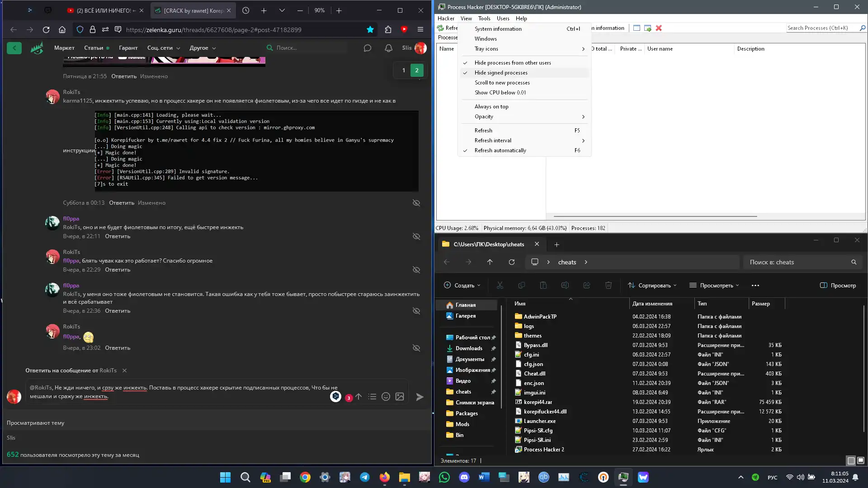Screen dimensions: 868x488
Task: Open Гарант forum link
Action: pyautogui.click(x=128, y=48)
